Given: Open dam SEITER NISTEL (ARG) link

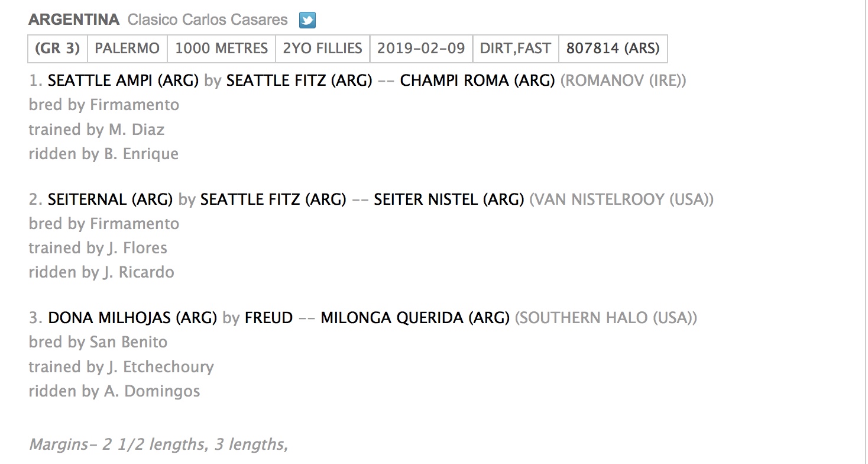Looking at the screenshot, I should 449,199.
